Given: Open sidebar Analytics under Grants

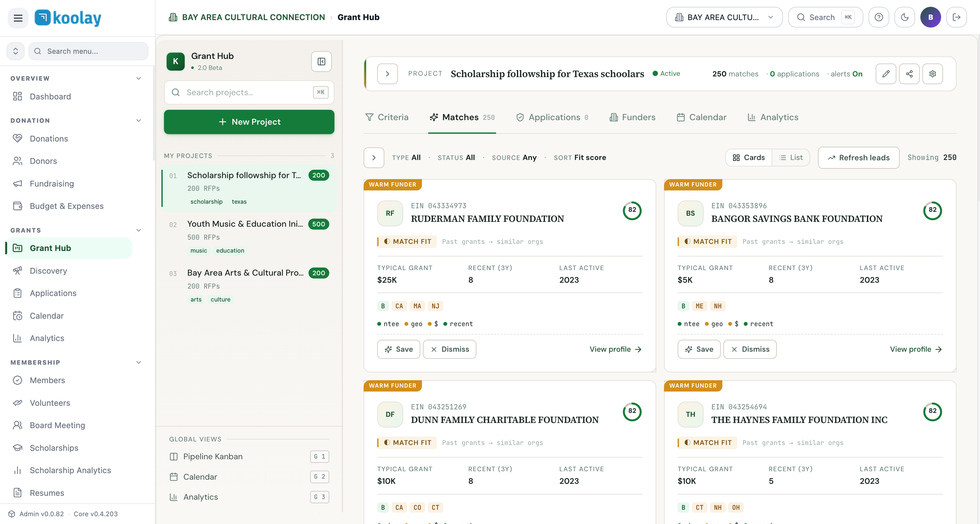Looking at the screenshot, I should point(69,338).
